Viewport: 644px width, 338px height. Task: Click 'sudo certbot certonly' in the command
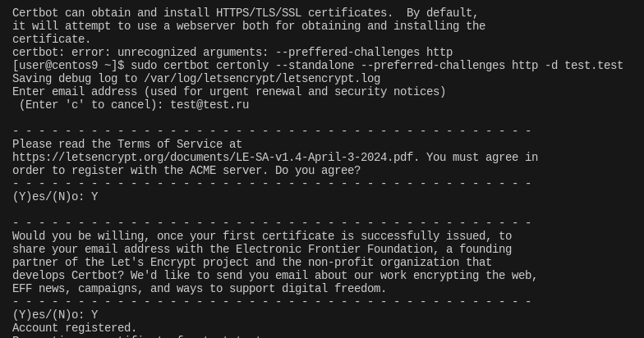click(200, 66)
